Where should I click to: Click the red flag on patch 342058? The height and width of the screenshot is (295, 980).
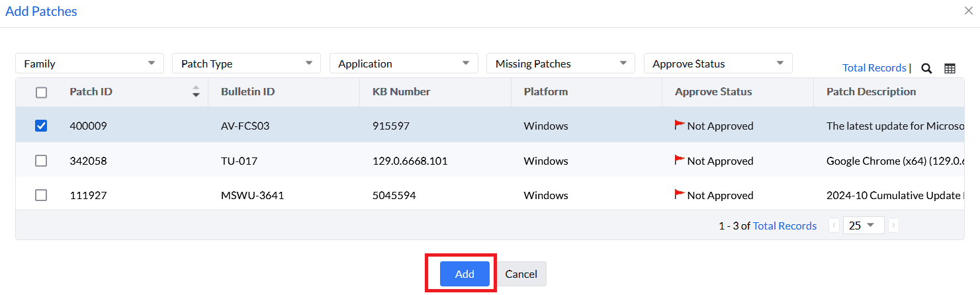click(x=680, y=160)
